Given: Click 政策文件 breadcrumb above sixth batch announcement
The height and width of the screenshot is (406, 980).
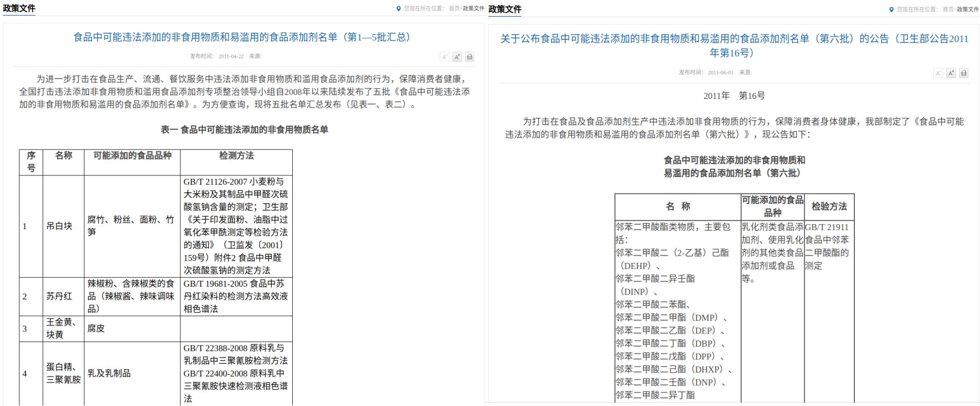Looking at the screenshot, I should (x=968, y=9).
